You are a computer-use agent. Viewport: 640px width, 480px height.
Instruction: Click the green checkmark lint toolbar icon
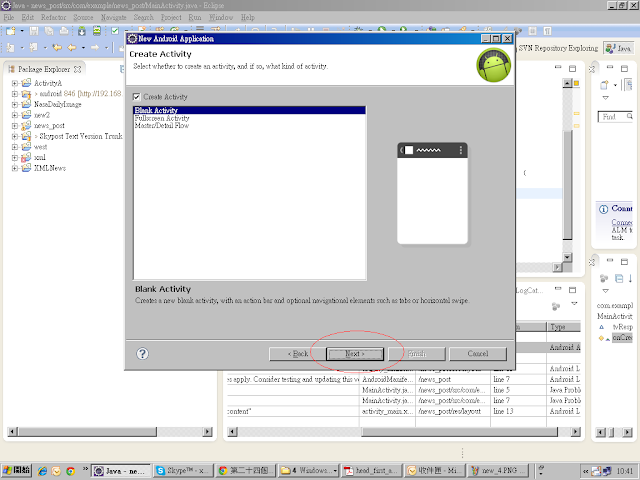[115, 31]
